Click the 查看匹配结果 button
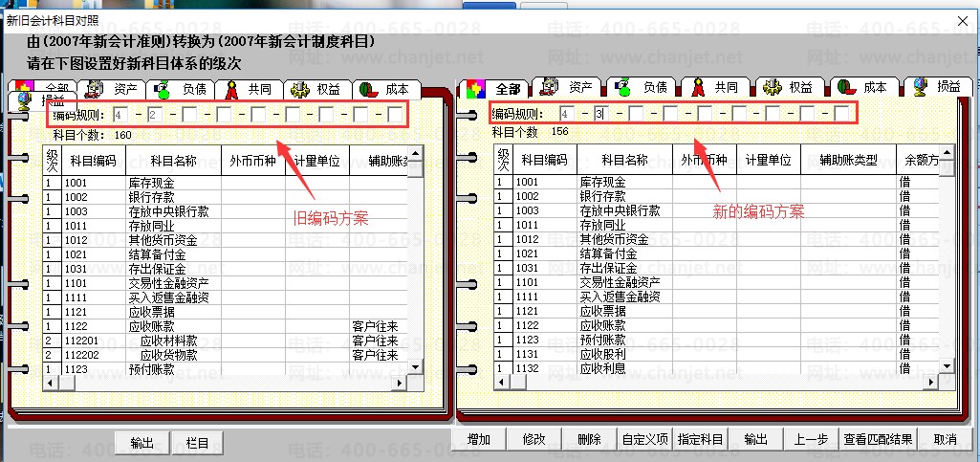The height and width of the screenshot is (462, 980). coord(878,439)
